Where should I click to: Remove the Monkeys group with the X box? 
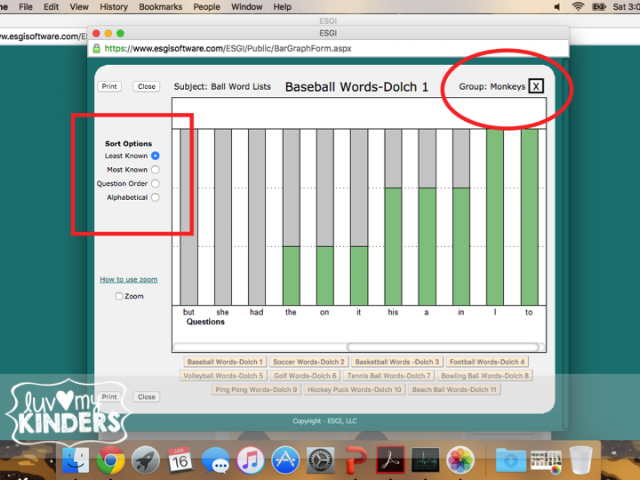(x=536, y=86)
